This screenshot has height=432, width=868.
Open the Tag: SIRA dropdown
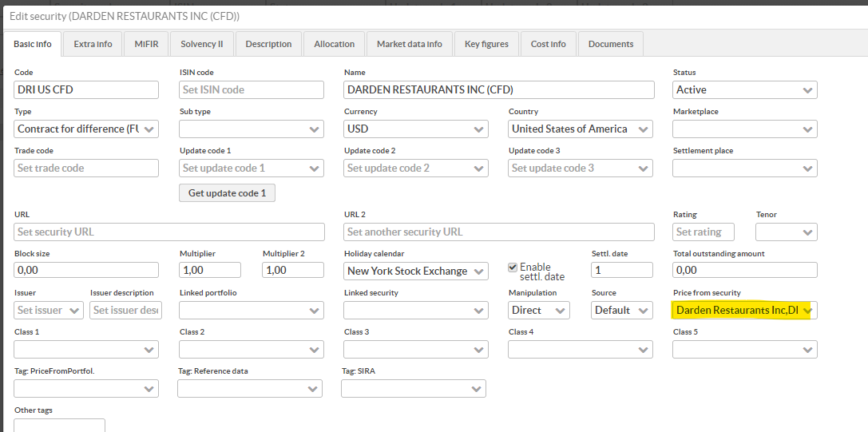414,389
